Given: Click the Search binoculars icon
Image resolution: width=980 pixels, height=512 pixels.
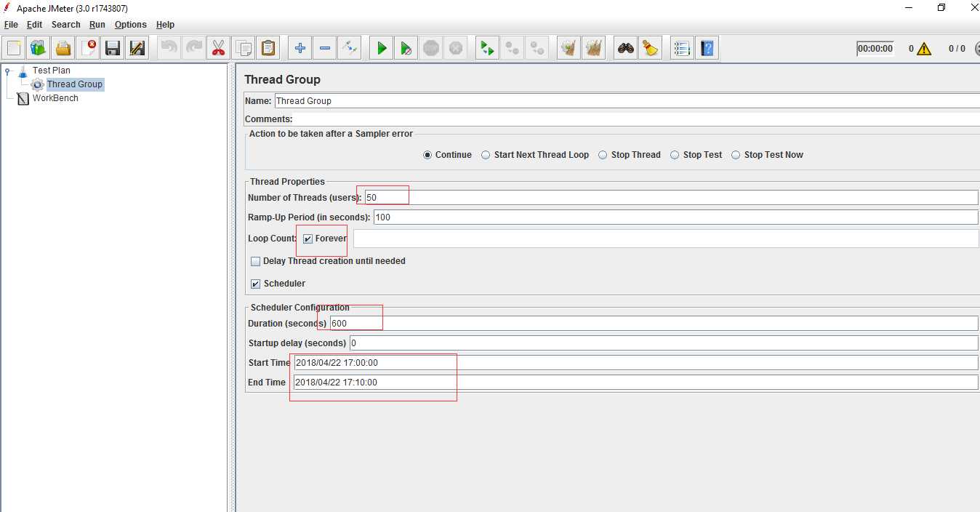Looking at the screenshot, I should click(x=626, y=49).
